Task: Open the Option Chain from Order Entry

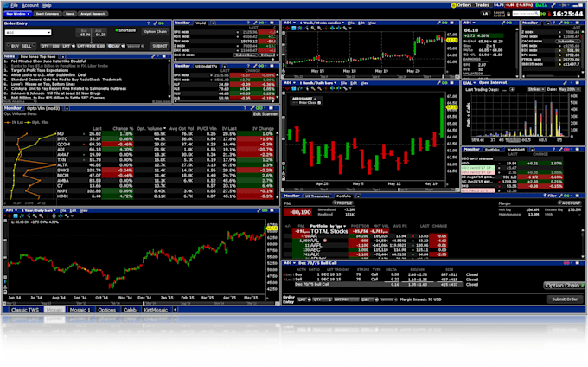Action: tap(156, 31)
